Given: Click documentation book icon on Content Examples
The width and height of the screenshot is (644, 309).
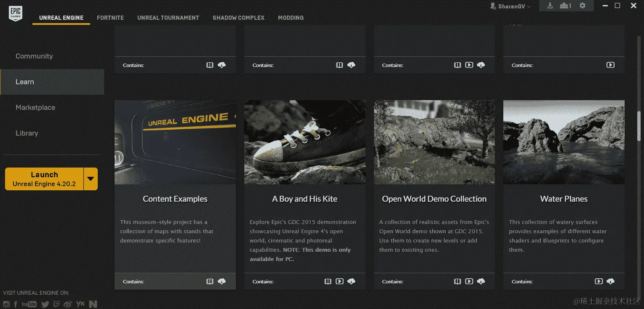Looking at the screenshot, I should [x=210, y=281].
